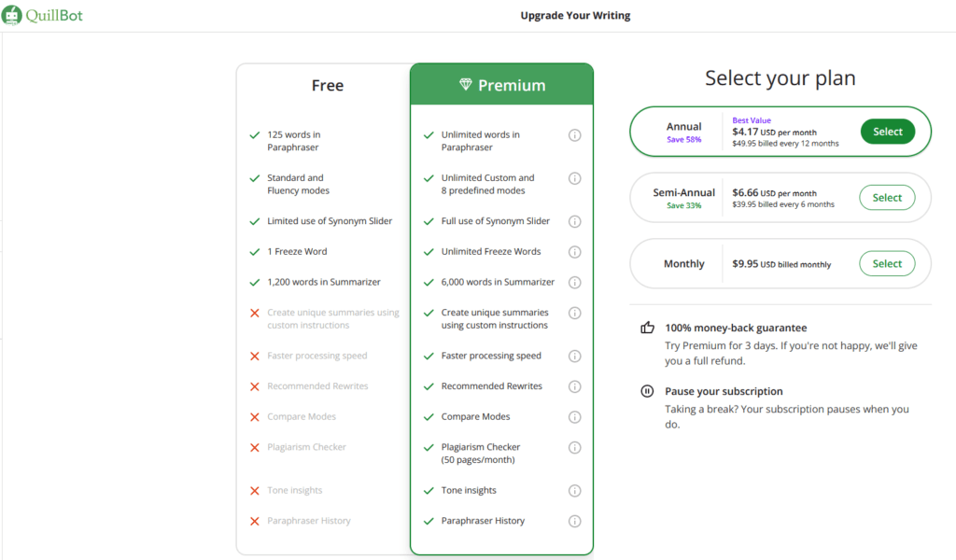Open info about Unlimited Custom predefined modes
Image resolution: width=956 pixels, height=560 pixels.
(576, 178)
